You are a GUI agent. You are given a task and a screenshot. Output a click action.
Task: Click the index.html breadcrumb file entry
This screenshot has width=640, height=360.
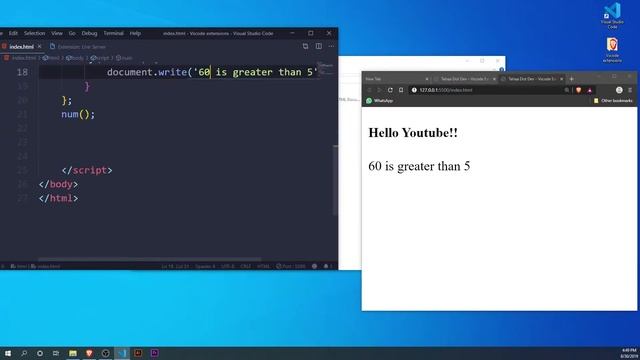click(x=20, y=58)
